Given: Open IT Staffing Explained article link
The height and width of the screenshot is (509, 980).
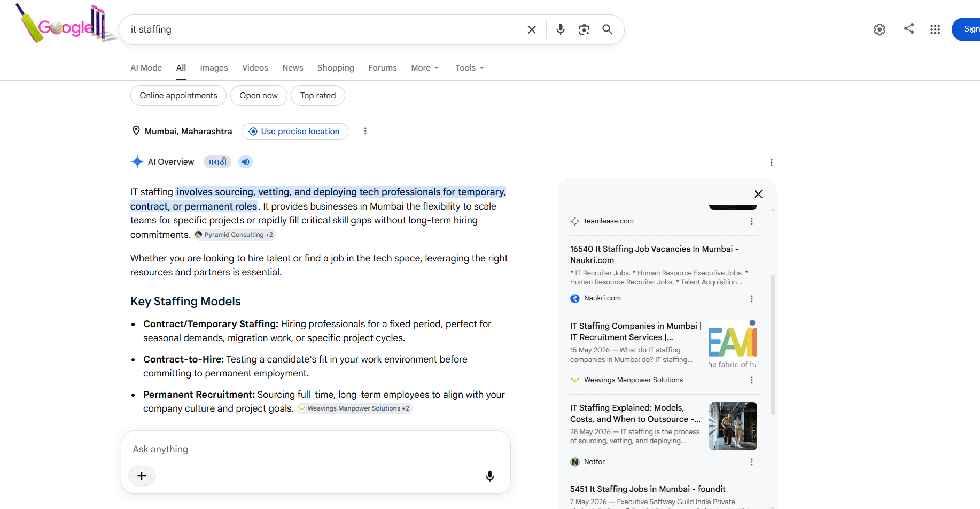Looking at the screenshot, I should (635, 413).
